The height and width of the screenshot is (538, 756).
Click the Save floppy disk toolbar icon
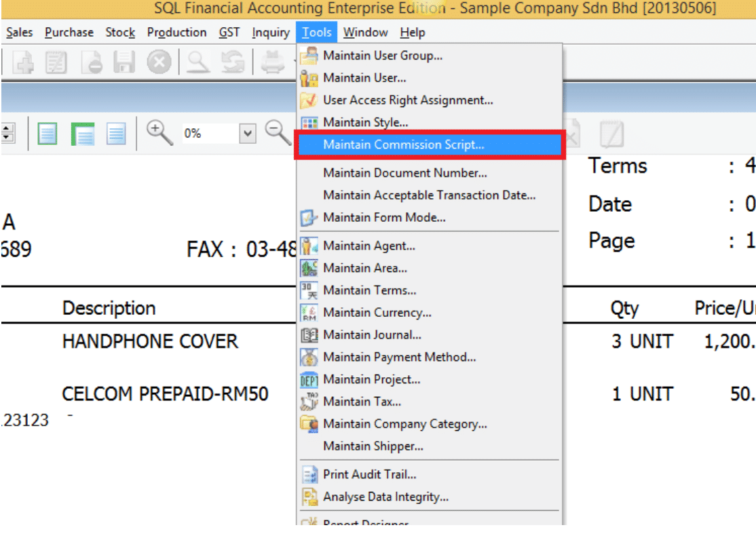(x=122, y=62)
